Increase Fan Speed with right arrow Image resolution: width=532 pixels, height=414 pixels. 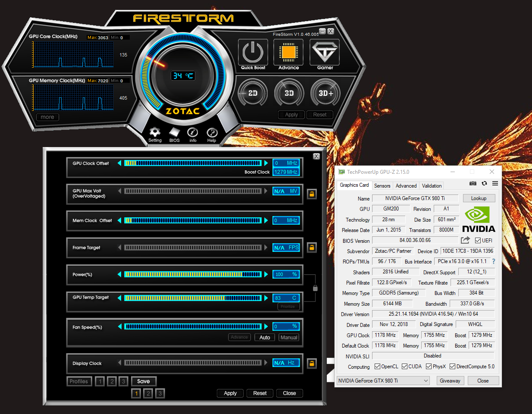[266, 326]
